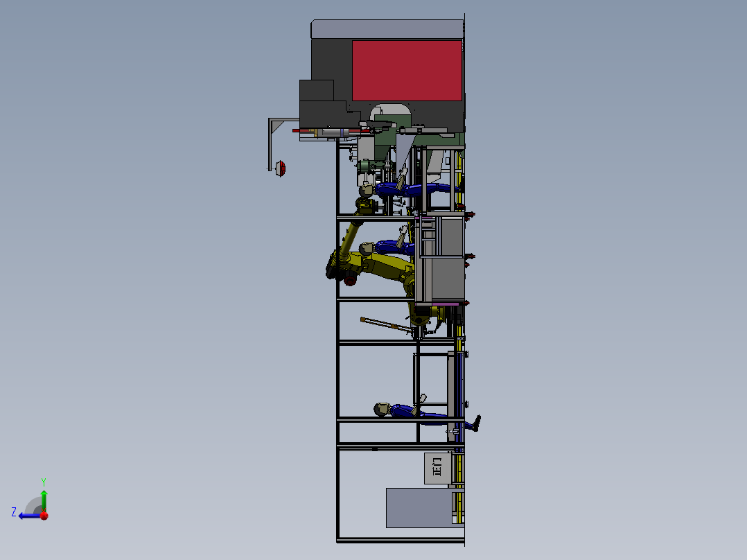Image resolution: width=747 pixels, height=560 pixels.
Task: Click the red origin ball of the triad
Action: tap(44, 516)
